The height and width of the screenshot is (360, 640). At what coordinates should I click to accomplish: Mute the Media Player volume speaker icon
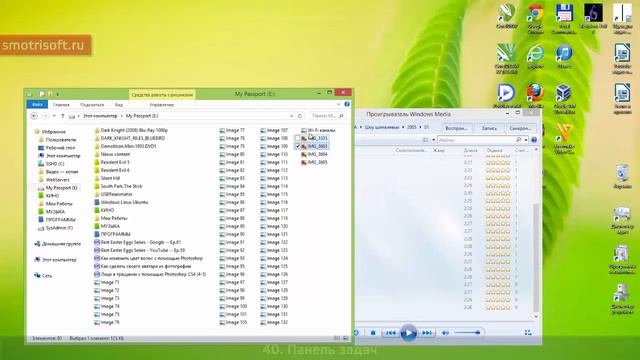point(445,333)
